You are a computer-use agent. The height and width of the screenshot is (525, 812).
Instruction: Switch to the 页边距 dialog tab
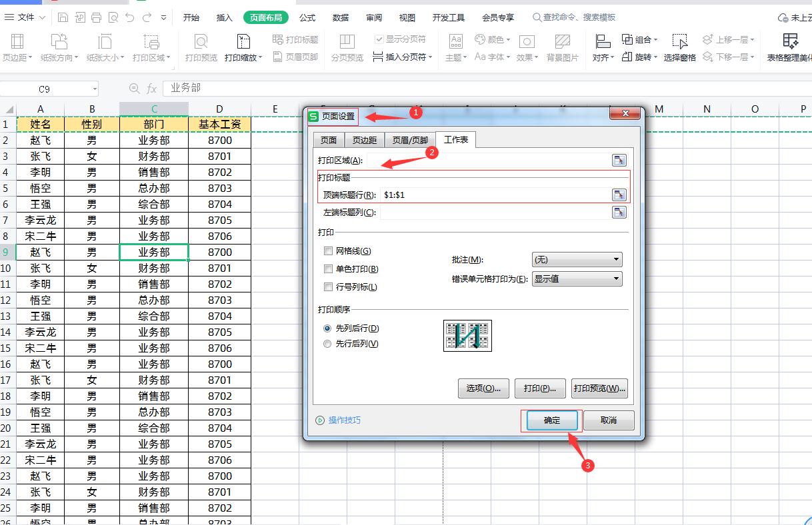365,140
